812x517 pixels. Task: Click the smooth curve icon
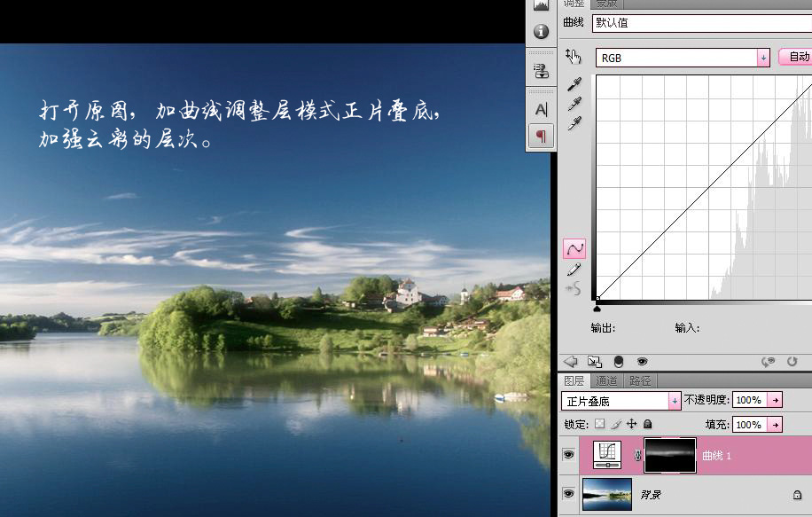point(574,288)
